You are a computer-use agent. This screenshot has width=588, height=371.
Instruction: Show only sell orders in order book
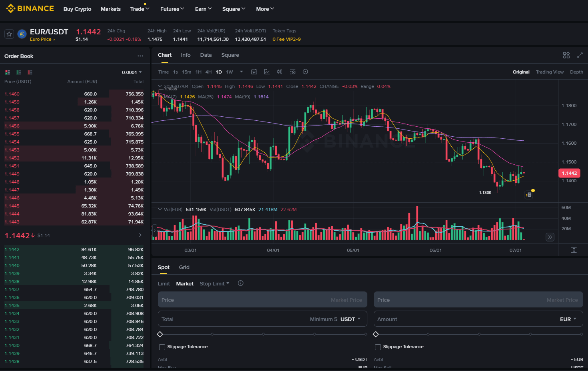(30, 72)
